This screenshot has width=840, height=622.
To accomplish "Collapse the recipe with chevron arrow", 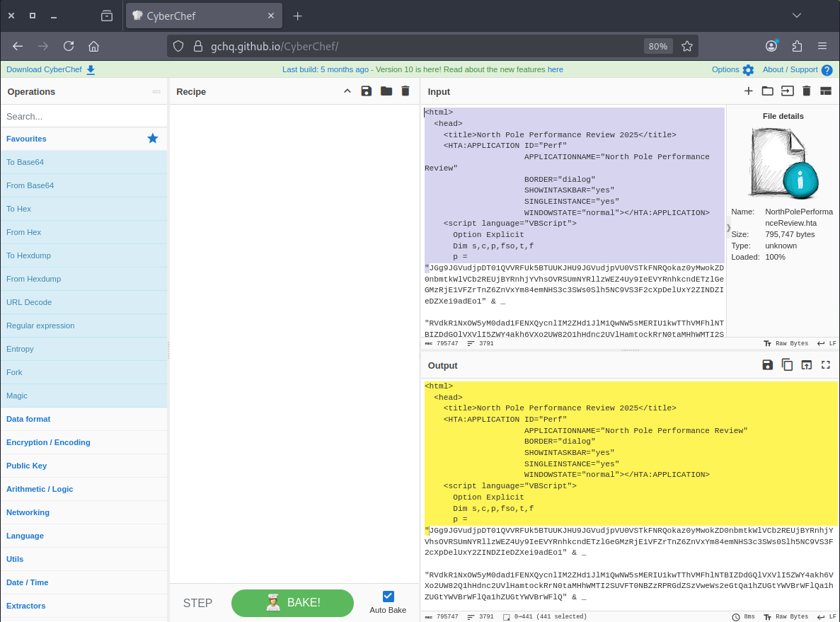I will 347,91.
